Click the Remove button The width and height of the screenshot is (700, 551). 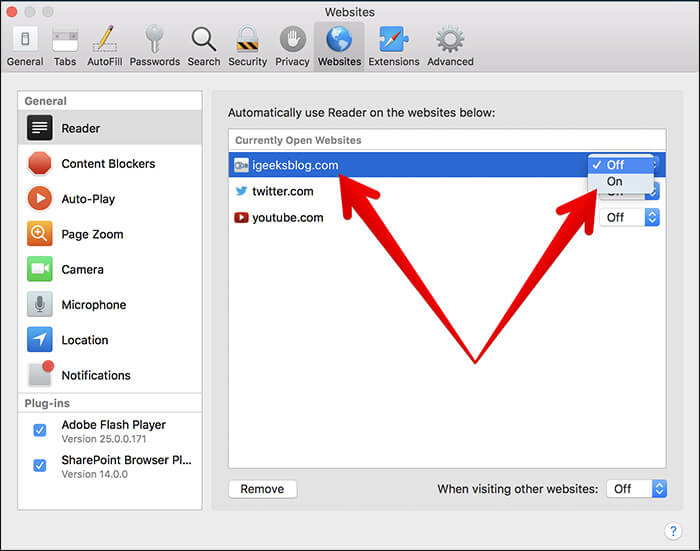pos(262,489)
